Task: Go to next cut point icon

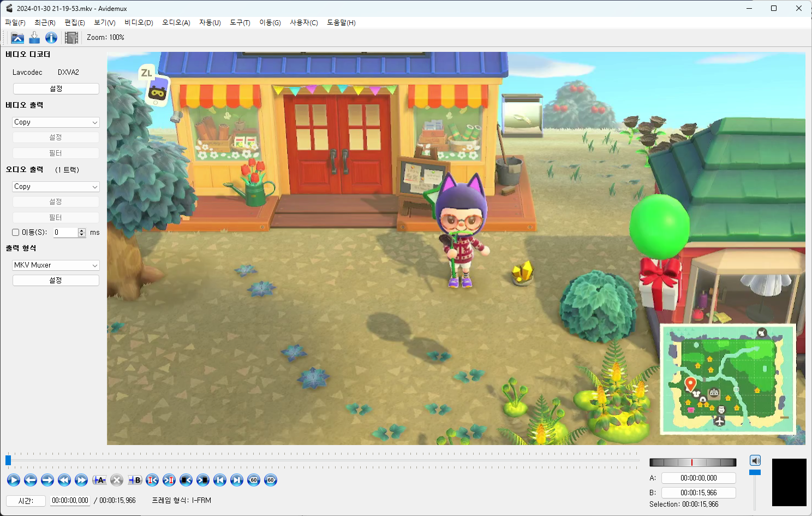Action: pyautogui.click(x=169, y=480)
